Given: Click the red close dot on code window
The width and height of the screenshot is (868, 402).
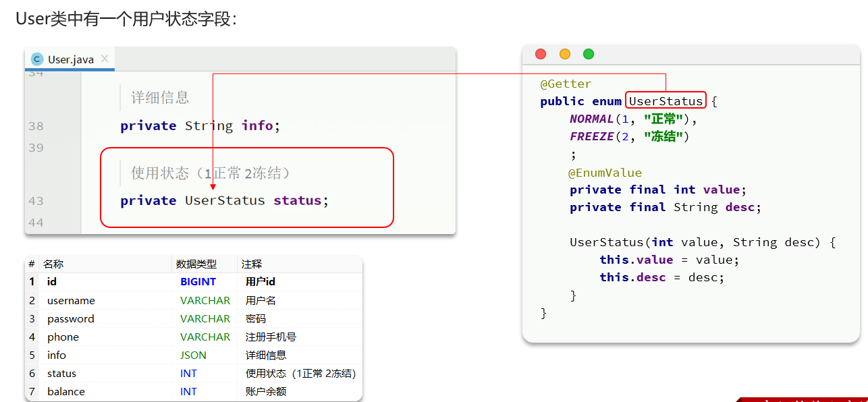Looking at the screenshot, I should click(540, 54).
